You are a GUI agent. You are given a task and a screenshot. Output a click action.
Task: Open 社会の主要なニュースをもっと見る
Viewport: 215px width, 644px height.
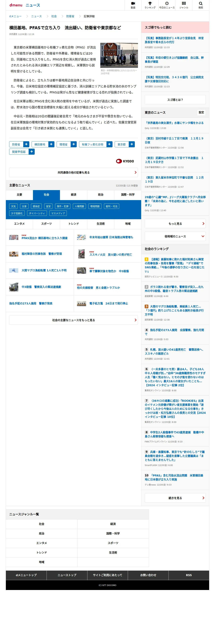point(74,320)
